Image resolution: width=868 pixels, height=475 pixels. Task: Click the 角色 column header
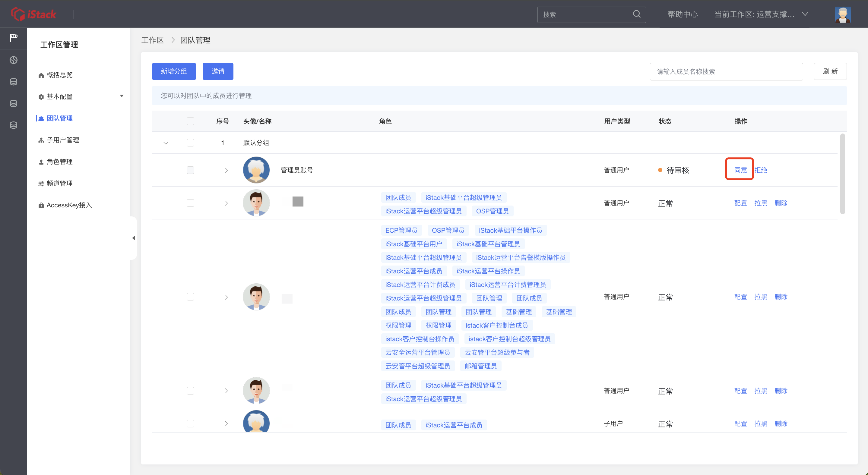[385, 121]
